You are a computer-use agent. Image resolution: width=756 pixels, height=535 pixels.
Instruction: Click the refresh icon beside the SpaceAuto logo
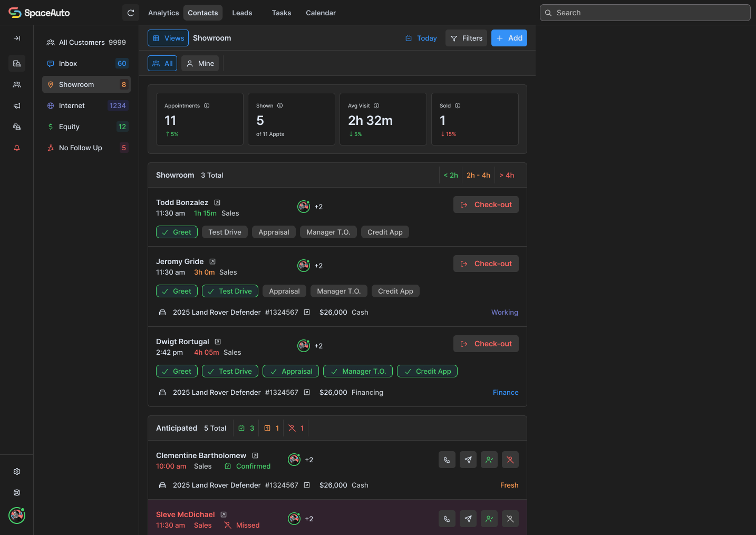pyautogui.click(x=131, y=13)
